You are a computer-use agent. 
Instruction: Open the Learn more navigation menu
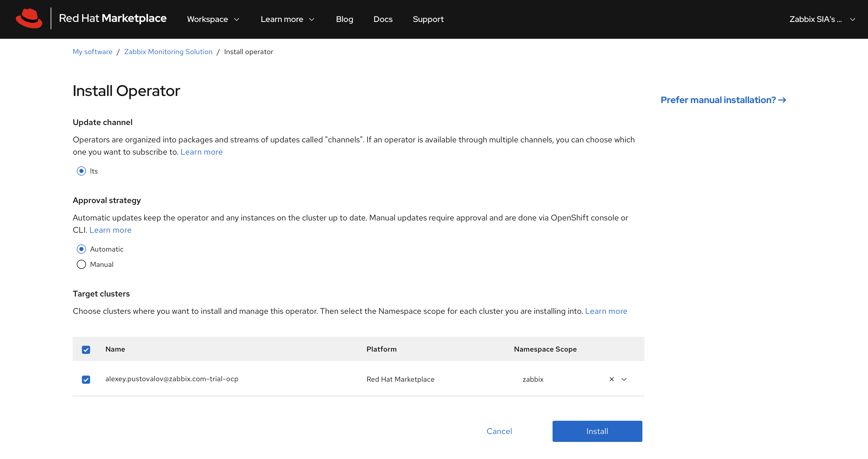click(x=287, y=19)
